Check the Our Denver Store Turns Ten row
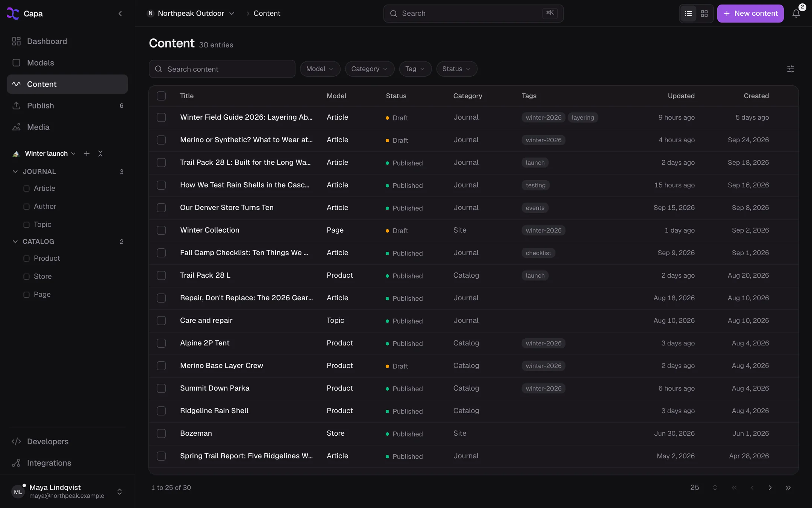Screen dimensions: 812x508 (x=161, y=208)
